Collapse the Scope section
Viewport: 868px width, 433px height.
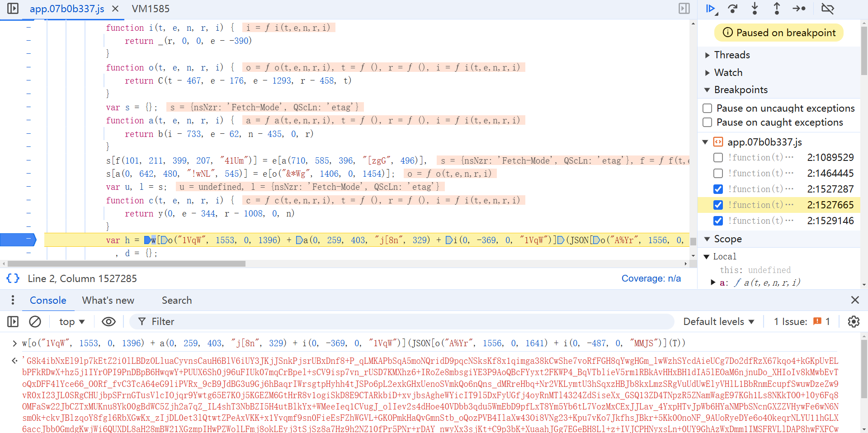tap(708, 239)
